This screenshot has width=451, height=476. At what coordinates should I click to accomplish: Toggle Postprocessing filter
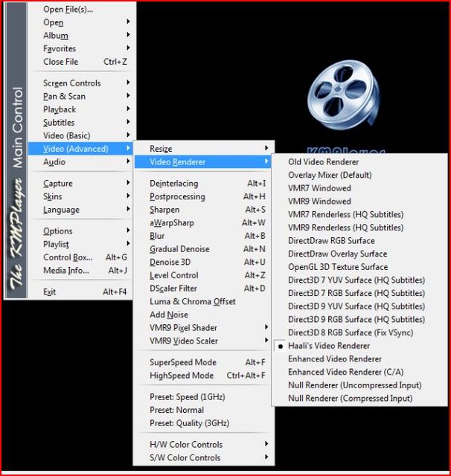tap(203, 196)
